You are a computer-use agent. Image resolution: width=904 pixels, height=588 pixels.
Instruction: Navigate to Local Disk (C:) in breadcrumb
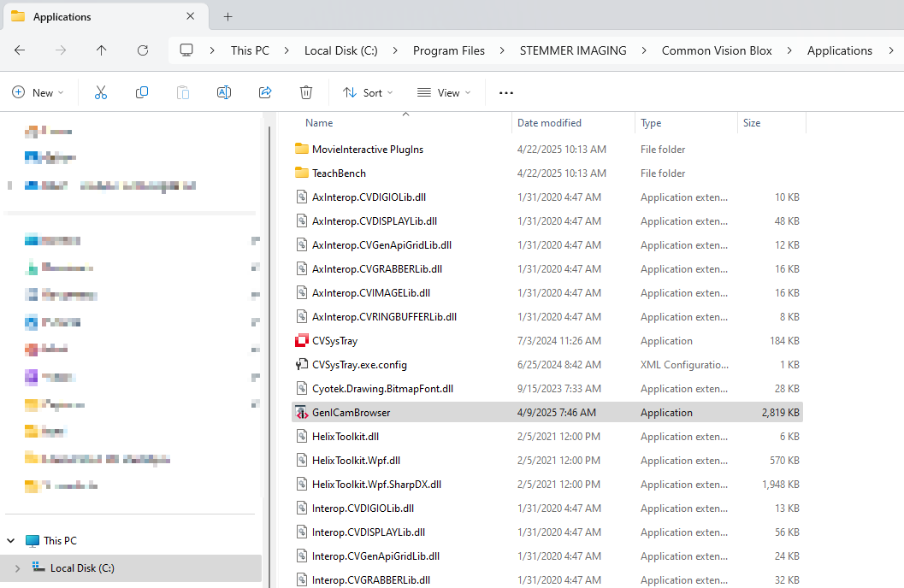340,50
